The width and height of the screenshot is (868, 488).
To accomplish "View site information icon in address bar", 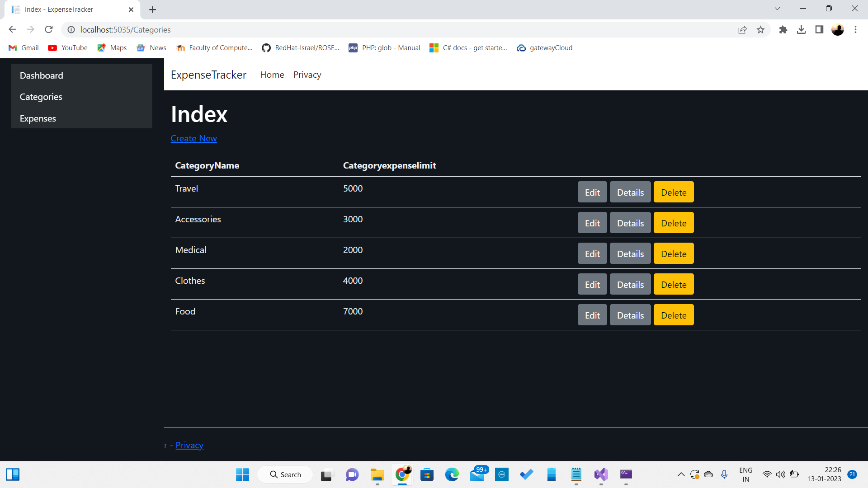I will [x=71, y=29].
